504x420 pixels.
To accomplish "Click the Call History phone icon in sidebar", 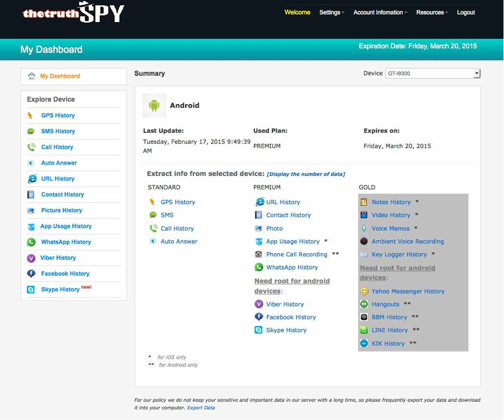I will [31, 147].
